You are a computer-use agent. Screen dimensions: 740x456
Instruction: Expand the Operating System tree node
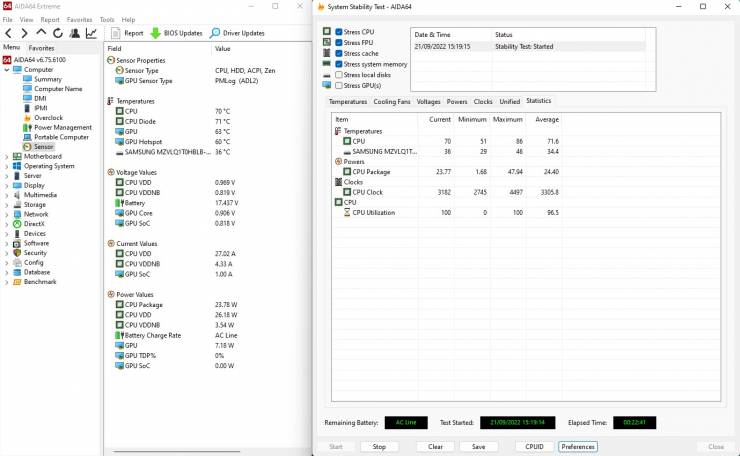click(7, 166)
